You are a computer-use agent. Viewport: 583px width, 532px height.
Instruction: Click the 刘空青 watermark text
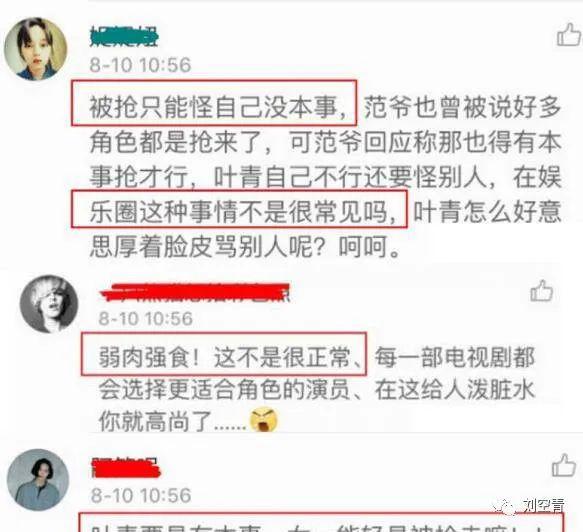click(x=544, y=506)
